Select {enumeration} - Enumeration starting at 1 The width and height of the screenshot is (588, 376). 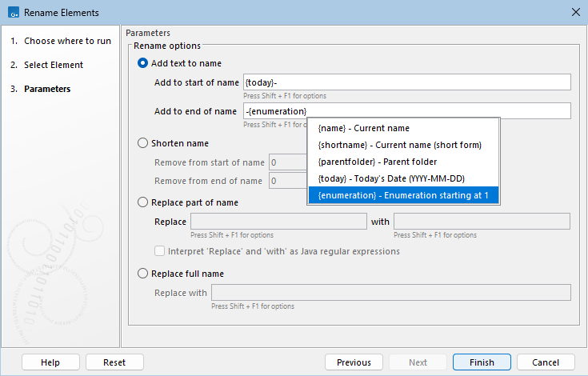coord(403,195)
